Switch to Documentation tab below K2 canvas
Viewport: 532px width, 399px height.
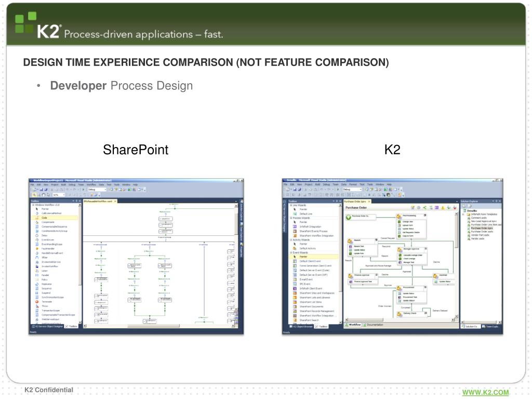pyautogui.click(x=373, y=325)
